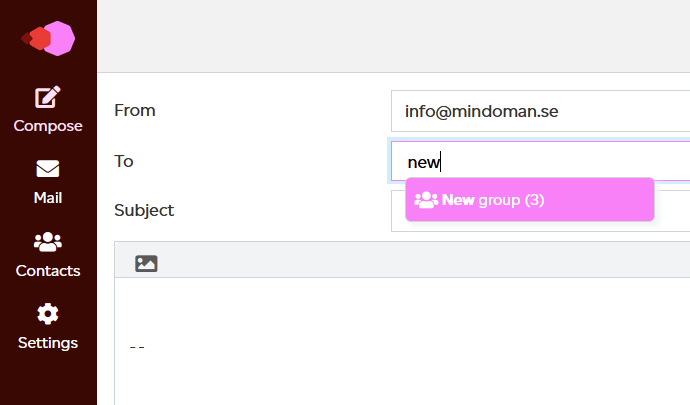Click the Compose label in the sidebar
The width and height of the screenshot is (690, 405).
tap(48, 126)
